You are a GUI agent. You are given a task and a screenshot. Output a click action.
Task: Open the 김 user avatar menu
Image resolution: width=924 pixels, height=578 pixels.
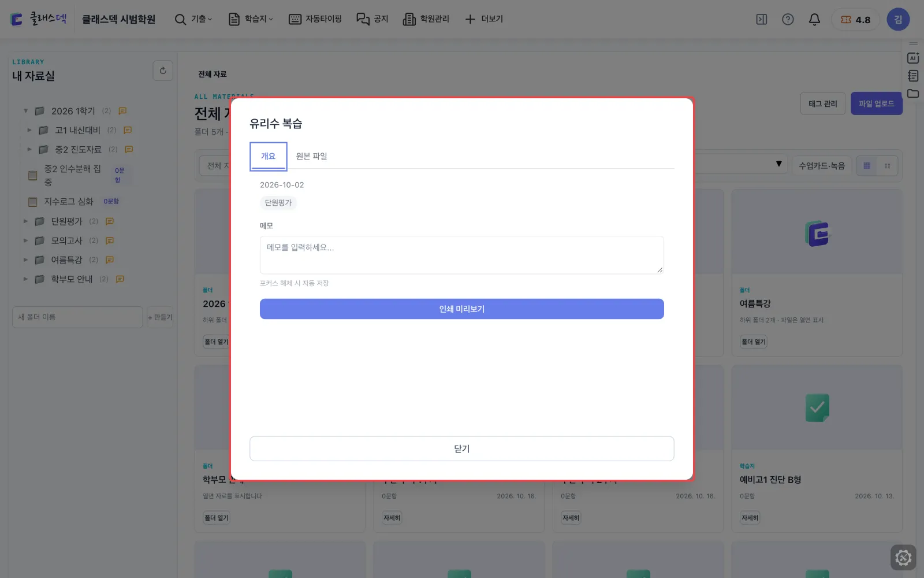point(898,20)
